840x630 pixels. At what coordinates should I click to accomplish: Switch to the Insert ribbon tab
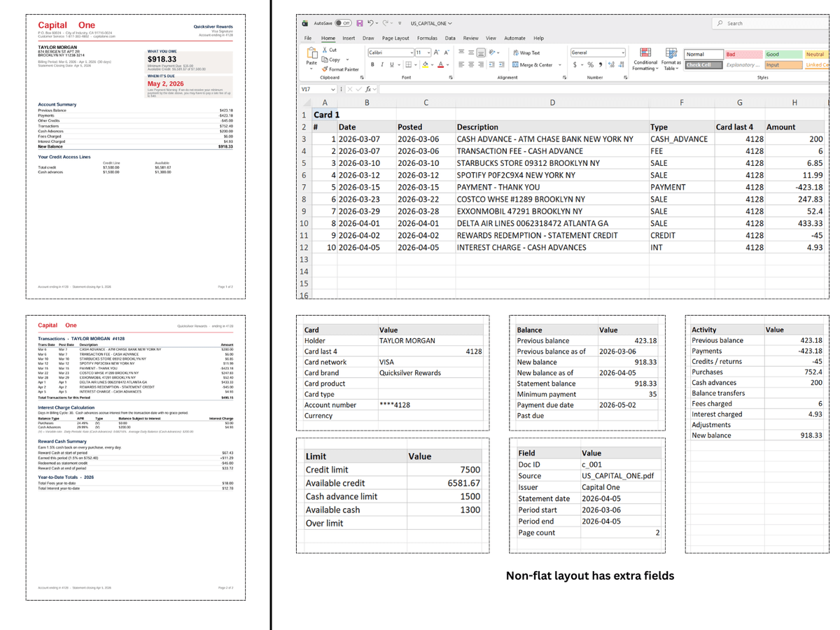click(349, 38)
